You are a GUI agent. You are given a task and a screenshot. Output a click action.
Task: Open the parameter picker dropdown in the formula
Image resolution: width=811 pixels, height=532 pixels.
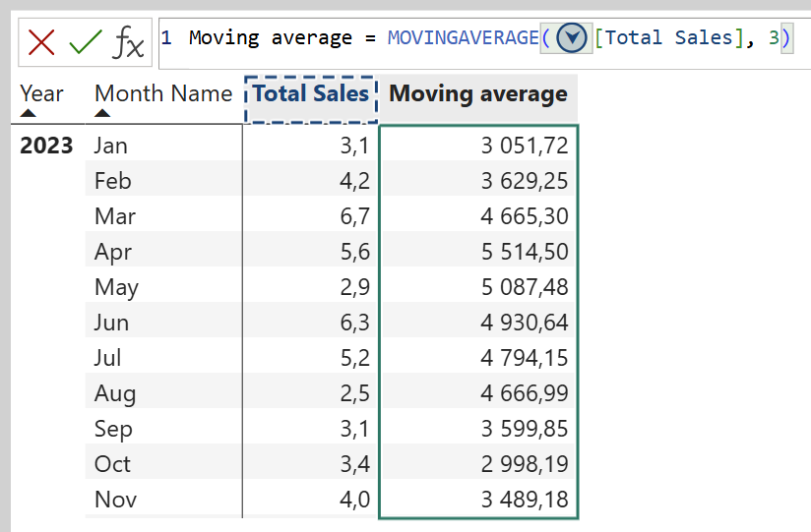(x=572, y=37)
